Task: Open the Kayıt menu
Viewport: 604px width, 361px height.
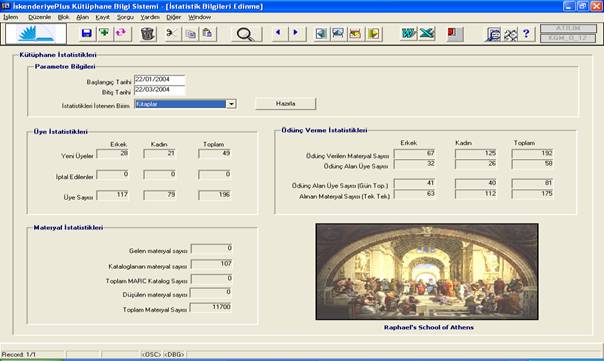Action: 102,17
